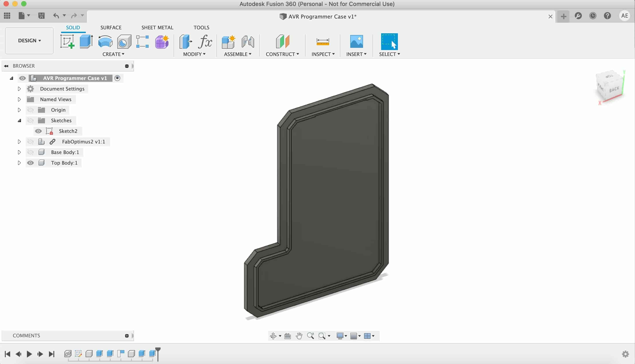This screenshot has width=635, height=364.
Task: Open the CREATE menu
Action: (x=113, y=54)
